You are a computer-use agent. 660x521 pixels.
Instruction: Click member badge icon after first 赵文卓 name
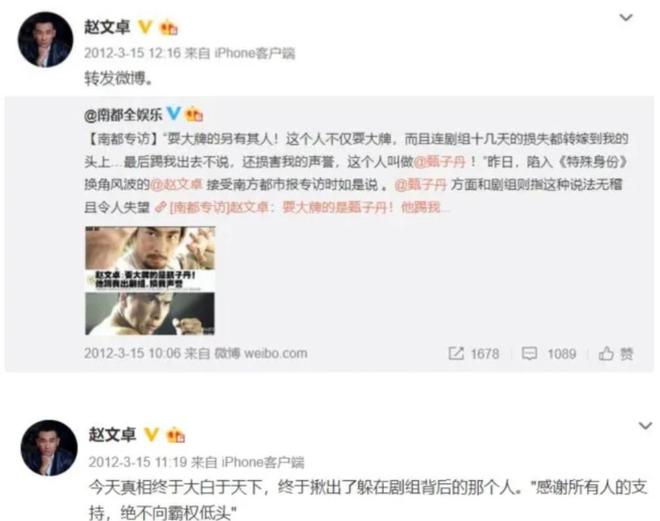169,28
